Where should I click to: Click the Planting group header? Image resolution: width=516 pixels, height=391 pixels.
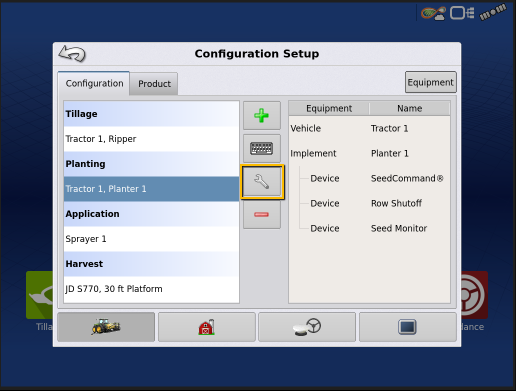tap(151, 164)
